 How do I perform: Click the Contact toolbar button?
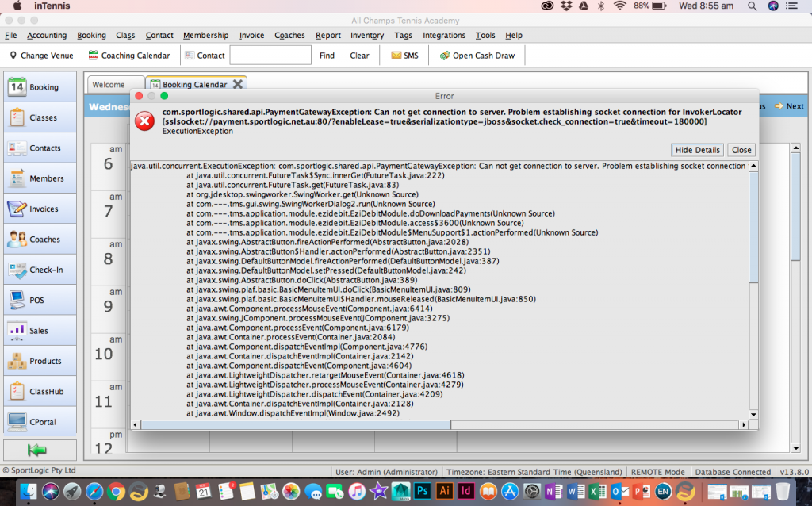coord(205,56)
